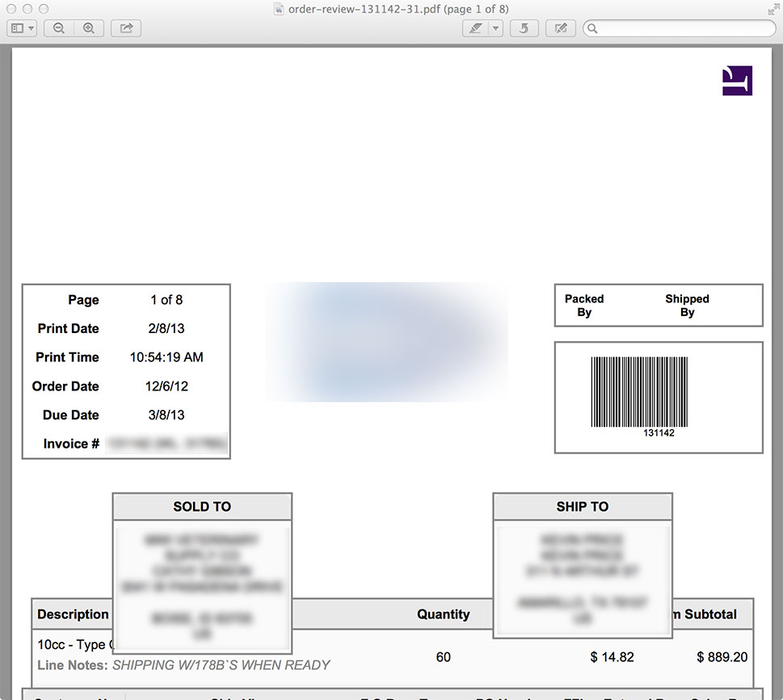Enter full screen with the expand arrows

[x=772, y=9]
